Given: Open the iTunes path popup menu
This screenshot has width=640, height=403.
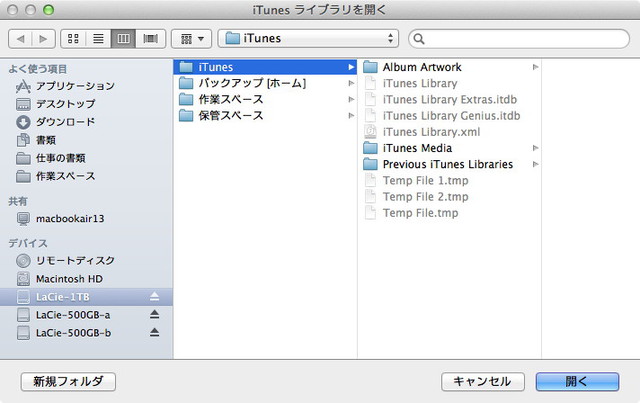Looking at the screenshot, I should coord(308,39).
